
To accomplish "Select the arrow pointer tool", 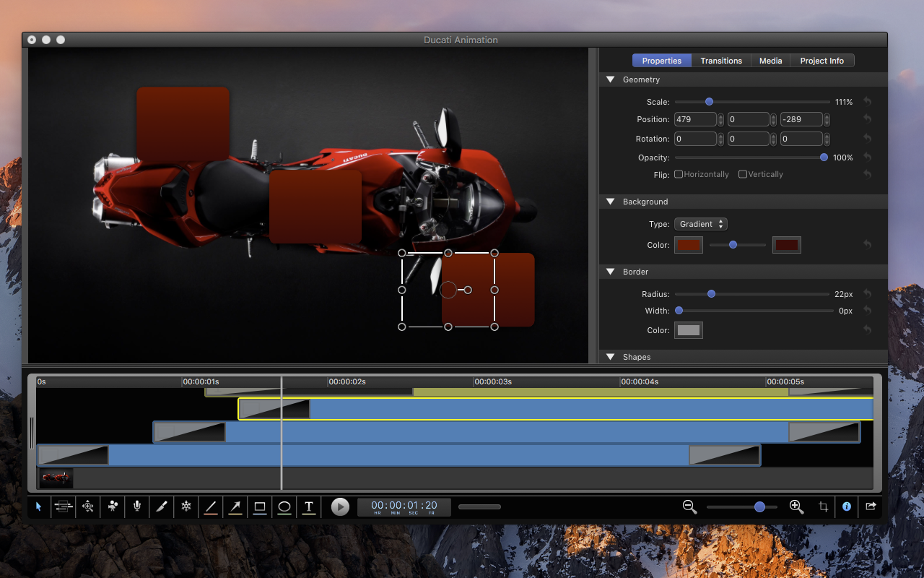I will 39,507.
